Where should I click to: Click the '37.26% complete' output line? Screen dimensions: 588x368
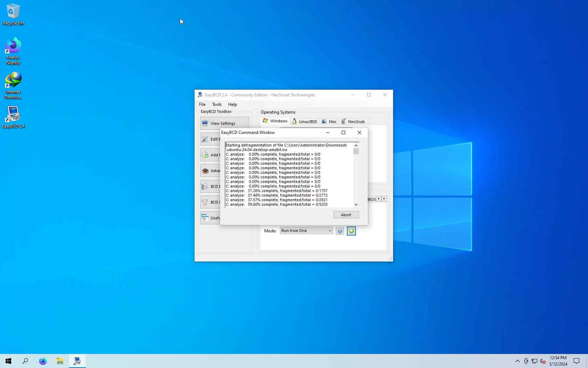[276, 191]
